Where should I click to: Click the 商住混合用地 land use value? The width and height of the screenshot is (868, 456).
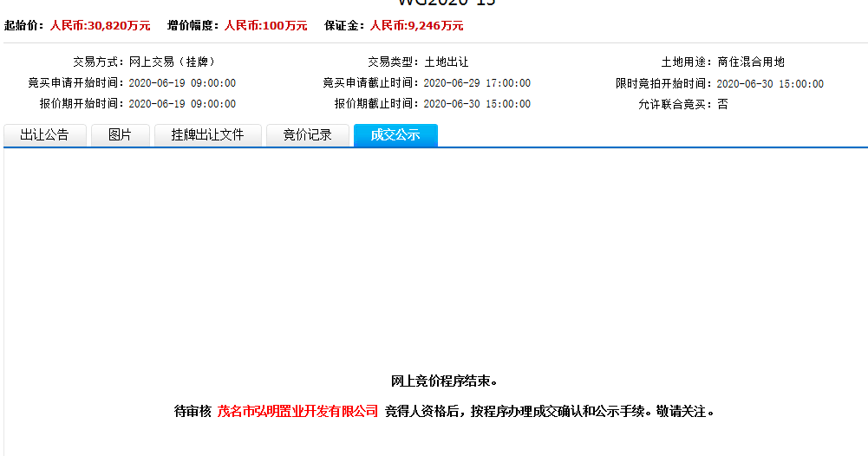click(x=751, y=62)
